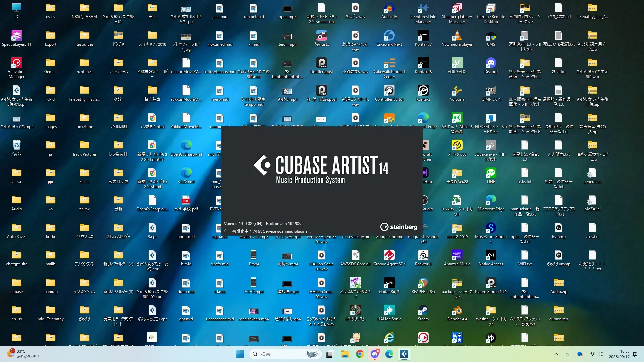The height and width of the screenshot is (362, 644).
Task: Open Chrome from the taskbar
Action: coord(360,354)
